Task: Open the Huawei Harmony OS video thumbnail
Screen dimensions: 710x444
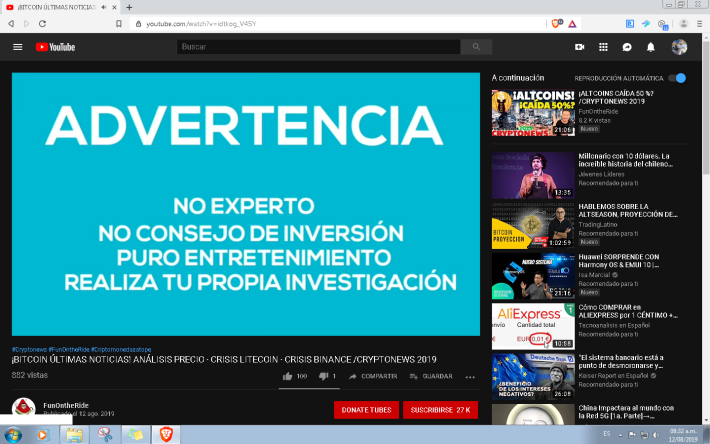Action: [533, 276]
